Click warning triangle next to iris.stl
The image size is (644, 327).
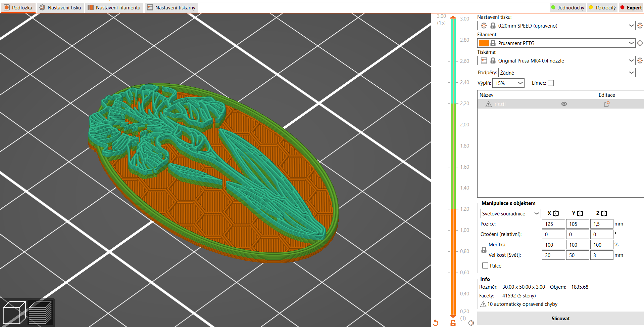[x=489, y=104]
